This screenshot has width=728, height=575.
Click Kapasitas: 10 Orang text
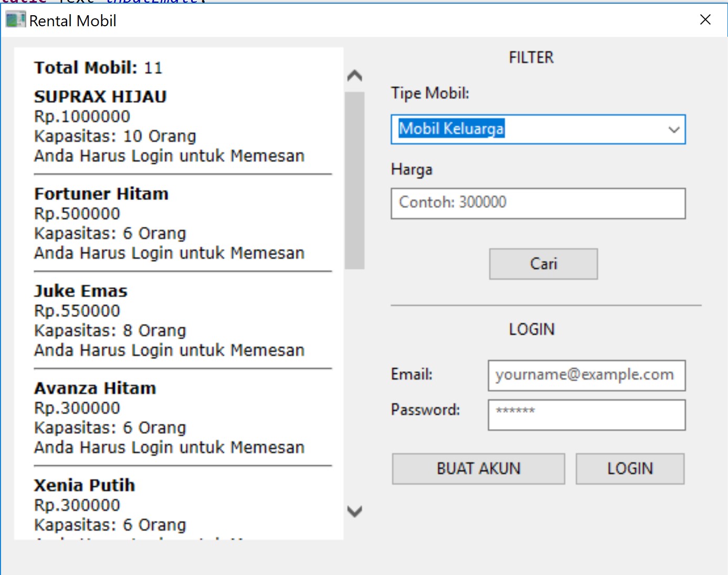[x=115, y=137]
